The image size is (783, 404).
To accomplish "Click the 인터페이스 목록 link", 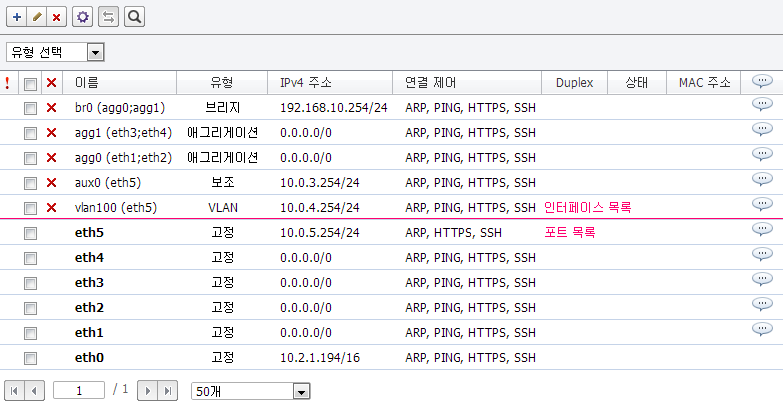I will coord(588,207).
